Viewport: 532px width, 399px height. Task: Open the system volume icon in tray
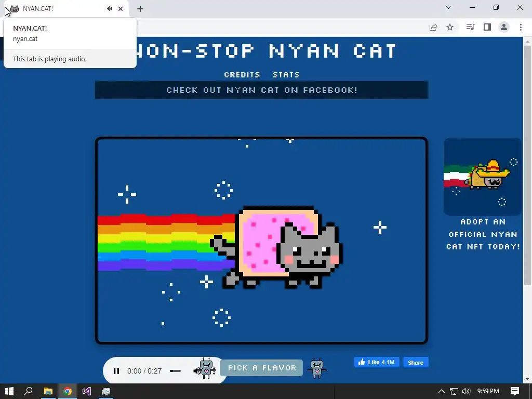click(466, 391)
